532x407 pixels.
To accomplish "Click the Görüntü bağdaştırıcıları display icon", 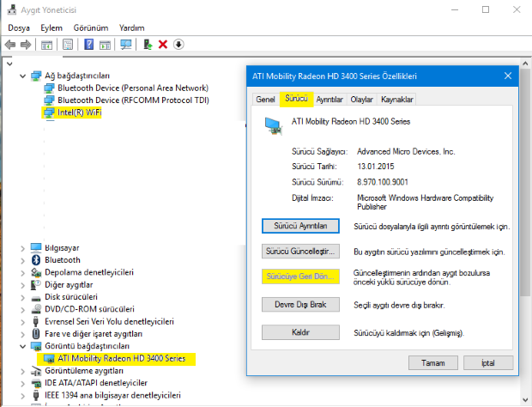I will pyautogui.click(x=36, y=346).
